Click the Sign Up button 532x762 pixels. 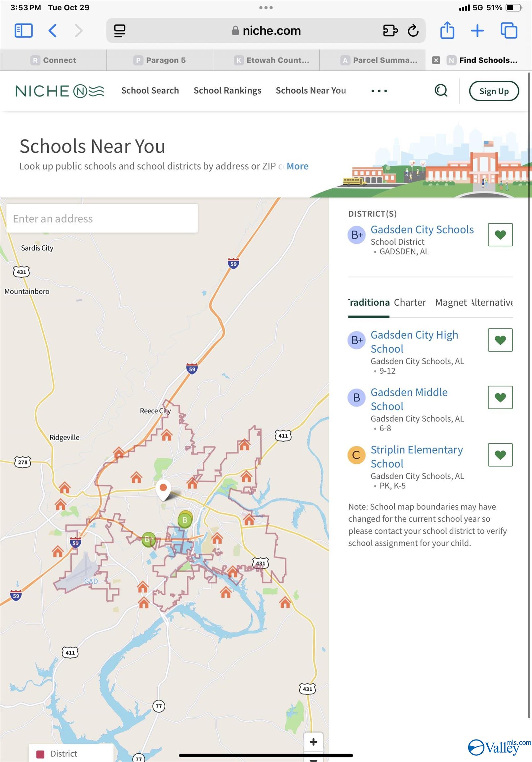tap(494, 91)
